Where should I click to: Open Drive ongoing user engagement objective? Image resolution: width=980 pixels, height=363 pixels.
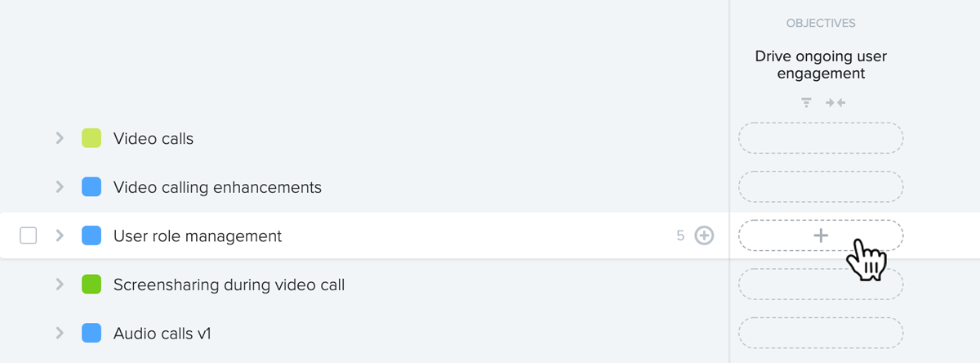(821, 65)
